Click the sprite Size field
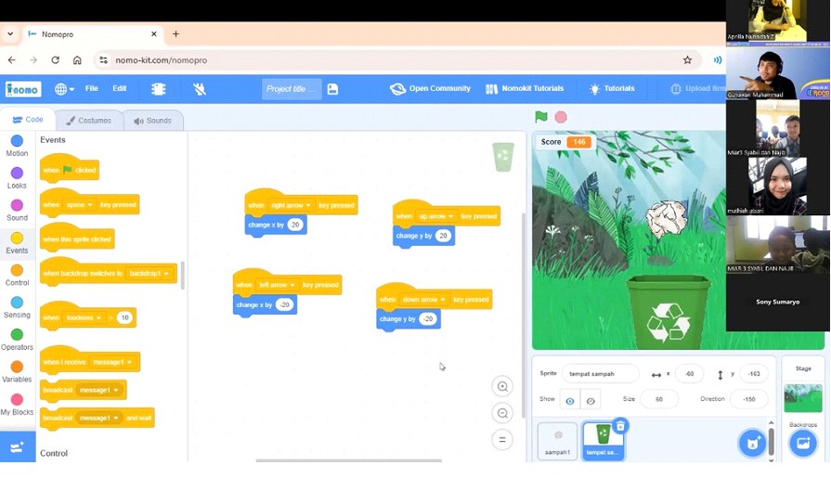The image size is (831, 504). point(659,400)
